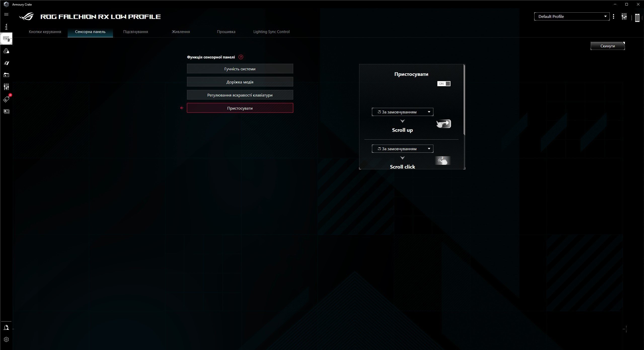The image size is (644, 350).
Task: Click the mobile device icon in top right
Action: click(637, 18)
